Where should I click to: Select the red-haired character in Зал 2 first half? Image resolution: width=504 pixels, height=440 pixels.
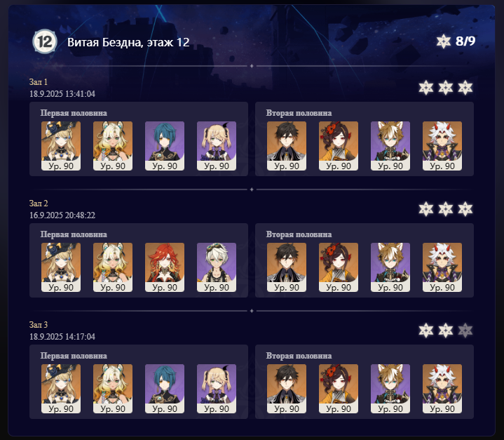[x=165, y=267]
